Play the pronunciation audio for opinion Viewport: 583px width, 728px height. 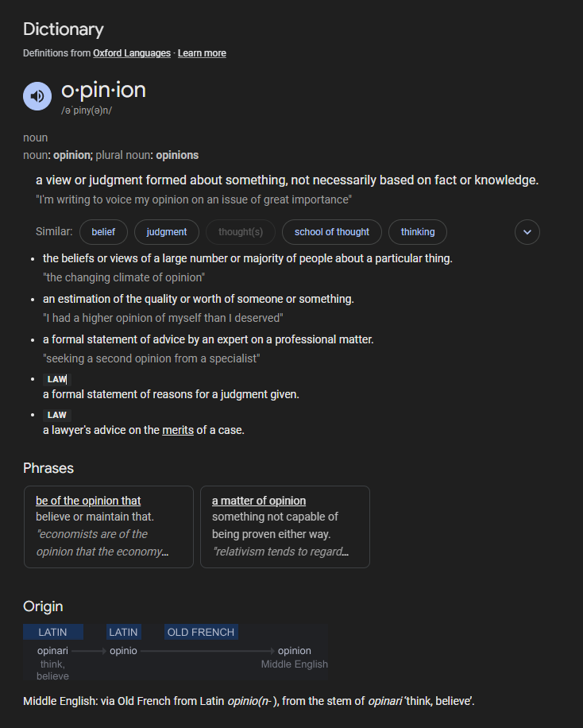point(37,96)
